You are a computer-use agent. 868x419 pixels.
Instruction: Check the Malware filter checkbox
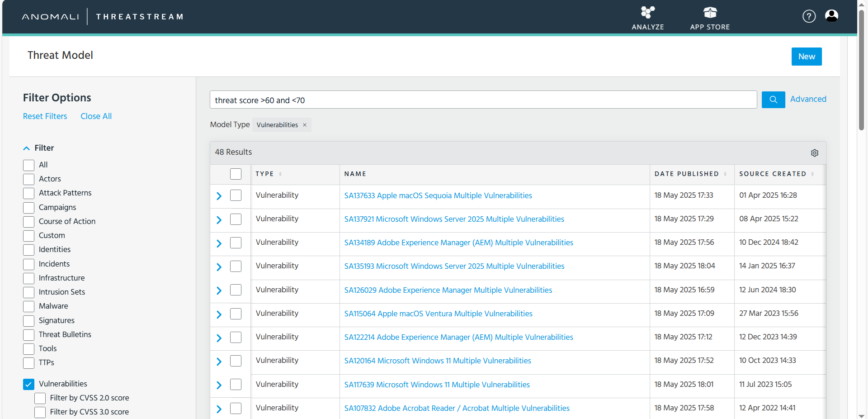tap(28, 306)
